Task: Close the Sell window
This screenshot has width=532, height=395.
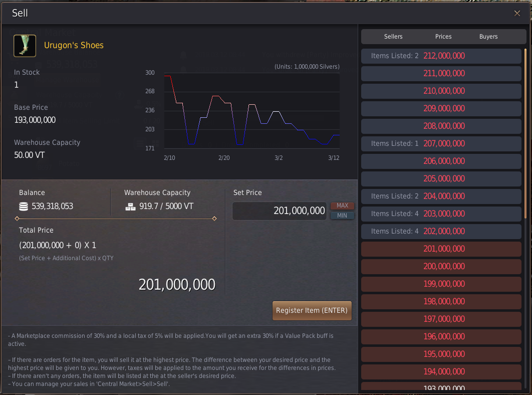Action: click(x=517, y=13)
